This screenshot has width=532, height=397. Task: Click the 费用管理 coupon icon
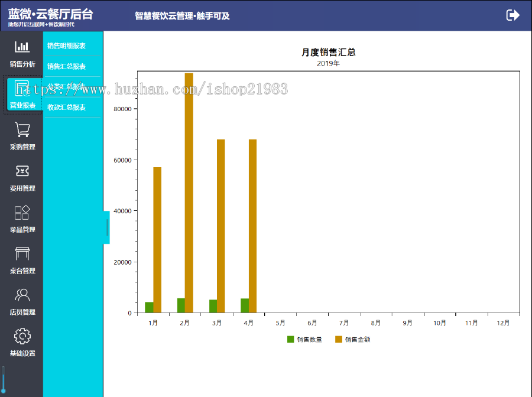pos(22,171)
